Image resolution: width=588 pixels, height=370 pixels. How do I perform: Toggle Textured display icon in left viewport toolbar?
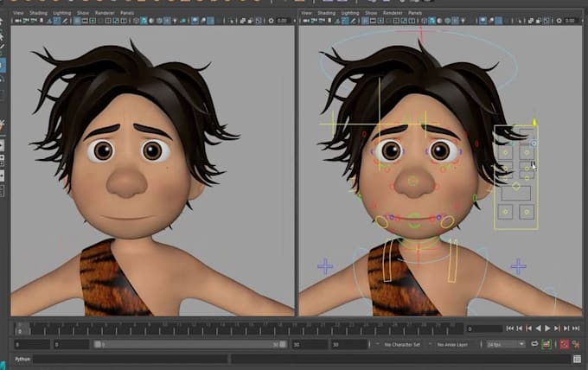[x=166, y=21]
